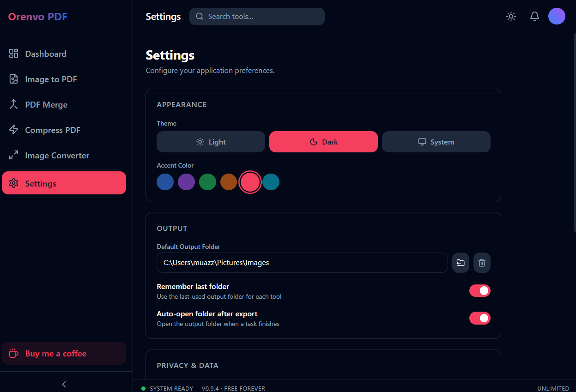Click the Configure your application preferences text
This screenshot has width=576, height=392.
(210, 71)
